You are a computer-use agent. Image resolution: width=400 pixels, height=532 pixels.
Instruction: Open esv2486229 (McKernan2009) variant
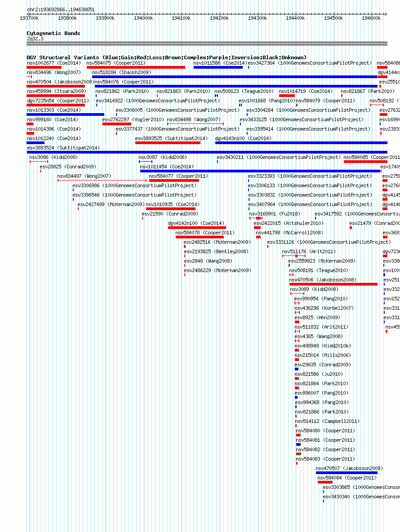[218, 270]
